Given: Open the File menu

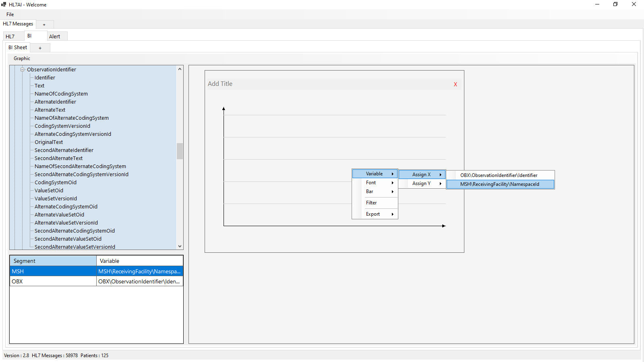Looking at the screenshot, I should coord(10,15).
